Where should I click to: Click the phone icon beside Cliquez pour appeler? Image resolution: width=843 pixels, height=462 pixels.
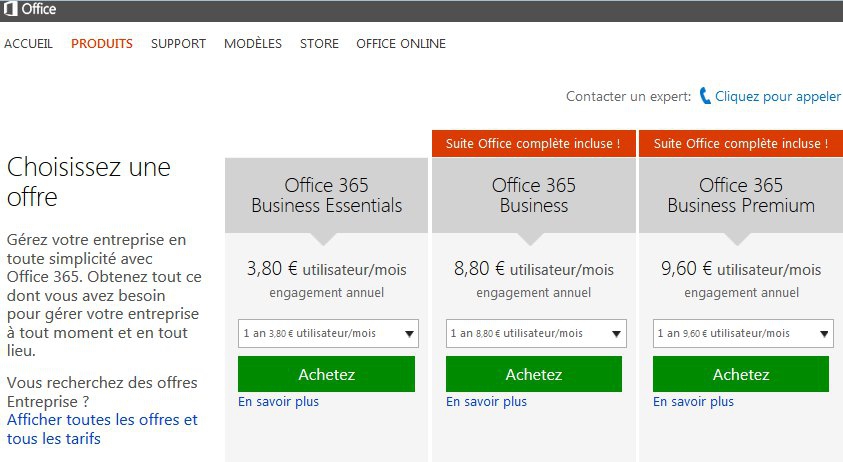[705, 96]
